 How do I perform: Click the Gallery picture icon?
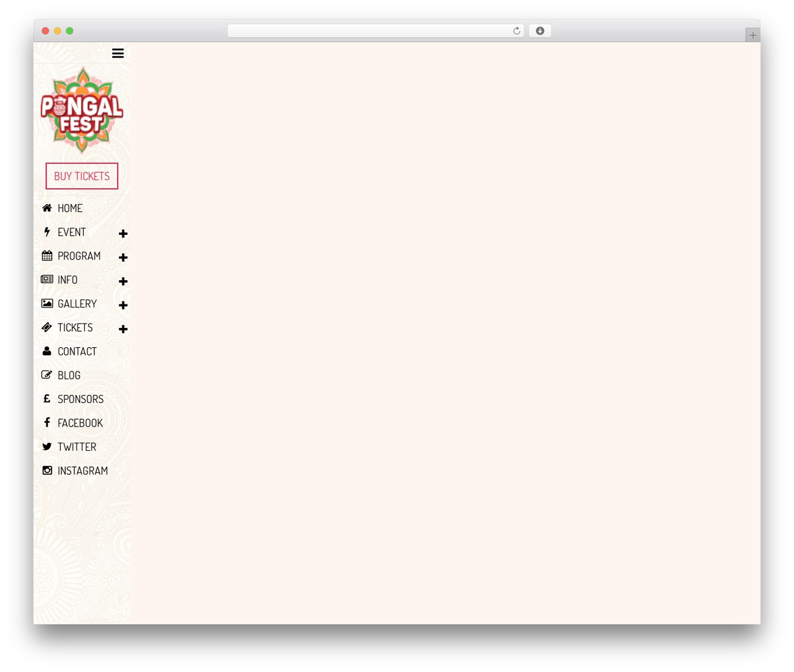click(47, 303)
